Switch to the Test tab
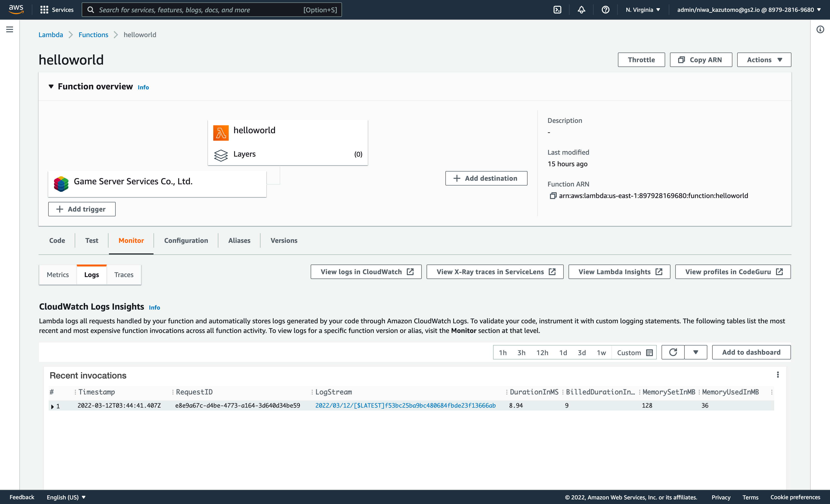 [x=92, y=240]
